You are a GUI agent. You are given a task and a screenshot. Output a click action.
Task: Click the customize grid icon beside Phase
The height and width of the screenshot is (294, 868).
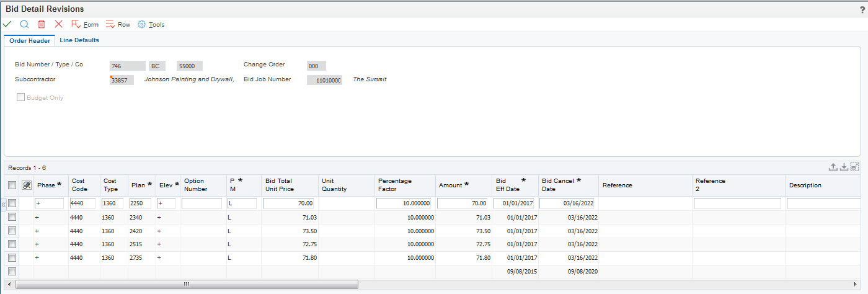pos(26,185)
